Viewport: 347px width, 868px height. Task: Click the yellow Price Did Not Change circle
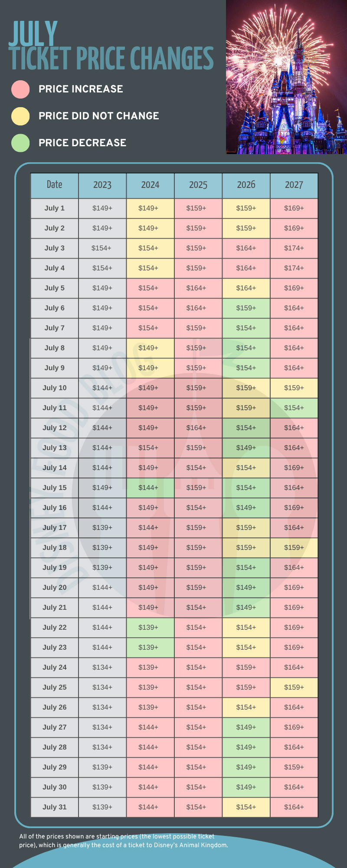tap(20, 116)
